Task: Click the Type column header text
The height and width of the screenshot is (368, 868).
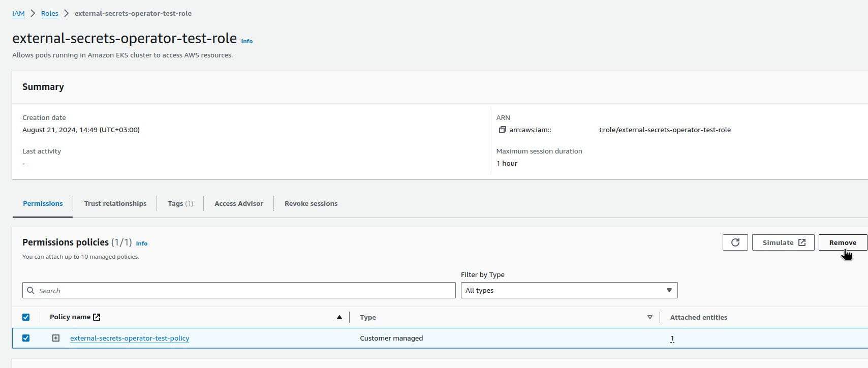Action: (368, 317)
